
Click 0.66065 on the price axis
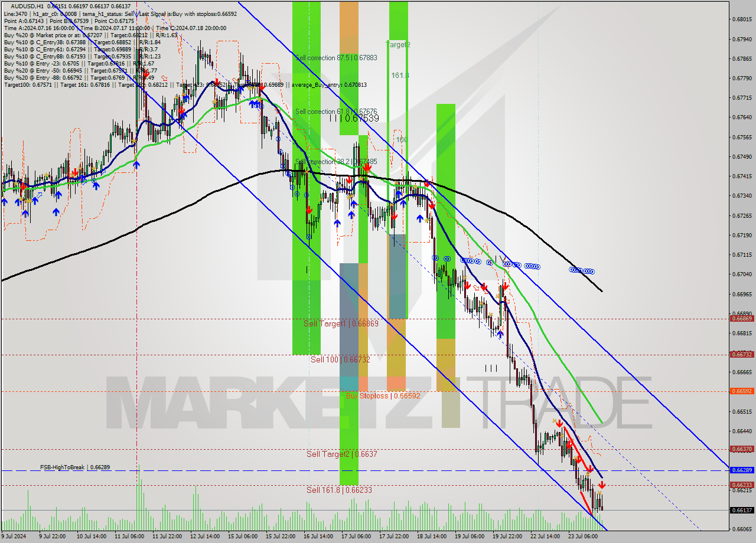(742, 529)
